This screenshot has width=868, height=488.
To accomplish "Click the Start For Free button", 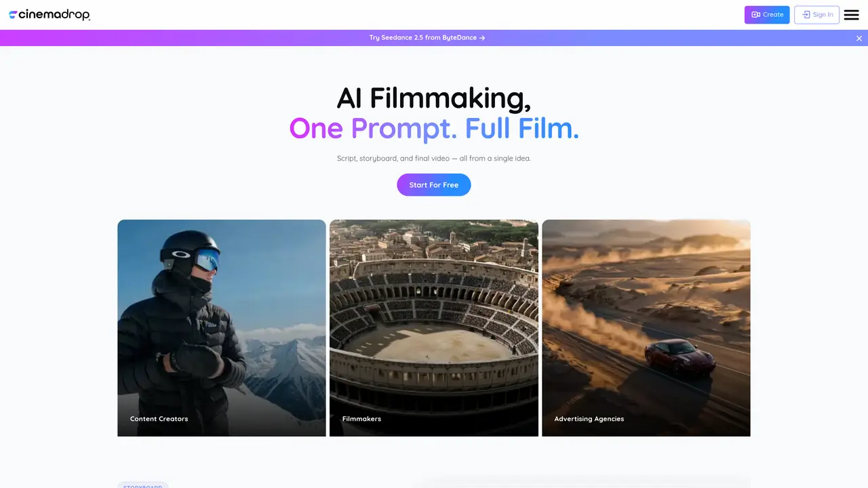I will [434, 185].
